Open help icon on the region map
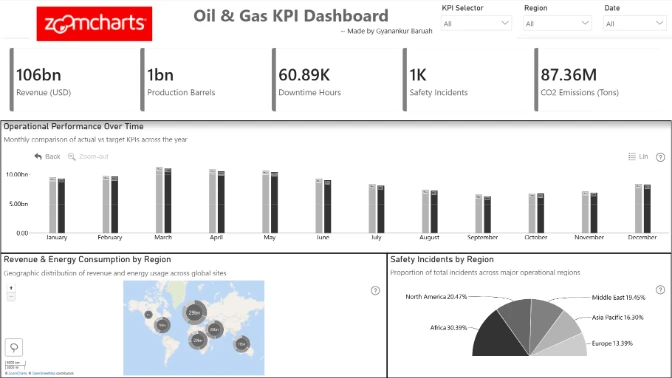This screenshot has height=378, width=672. (x=375, y=291)
